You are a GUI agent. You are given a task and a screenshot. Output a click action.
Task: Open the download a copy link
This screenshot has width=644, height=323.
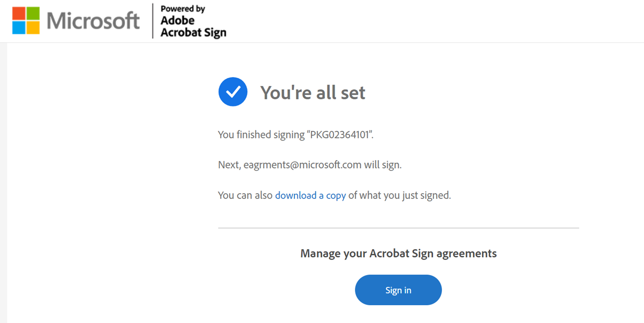(310, 196)
